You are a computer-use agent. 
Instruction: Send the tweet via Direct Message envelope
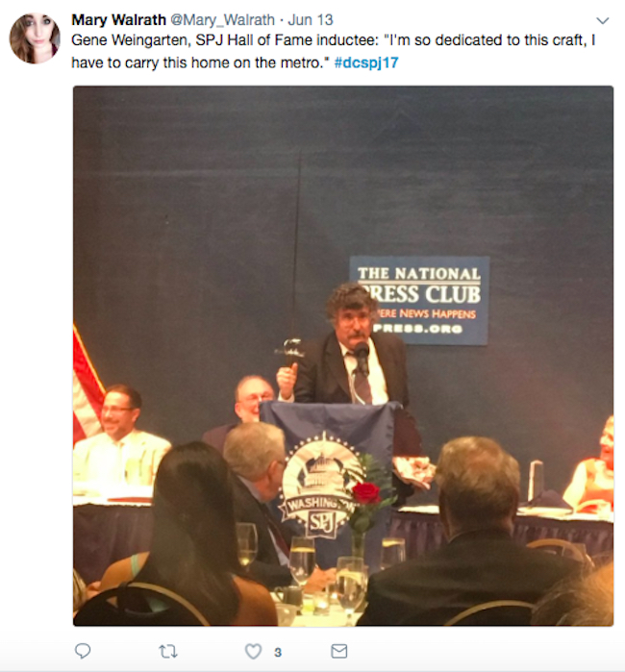(x=339, y=651)
